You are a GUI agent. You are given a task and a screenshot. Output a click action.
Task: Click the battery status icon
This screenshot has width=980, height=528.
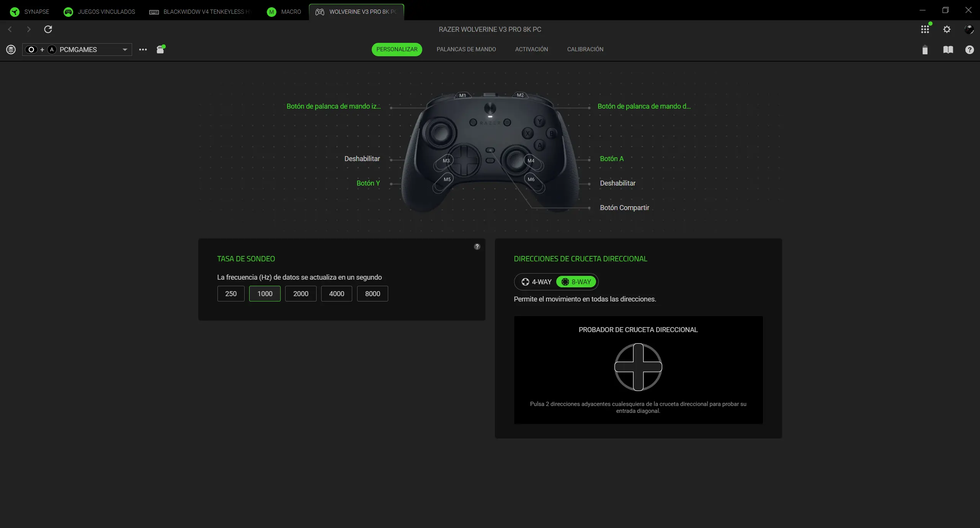pos(925,50)
